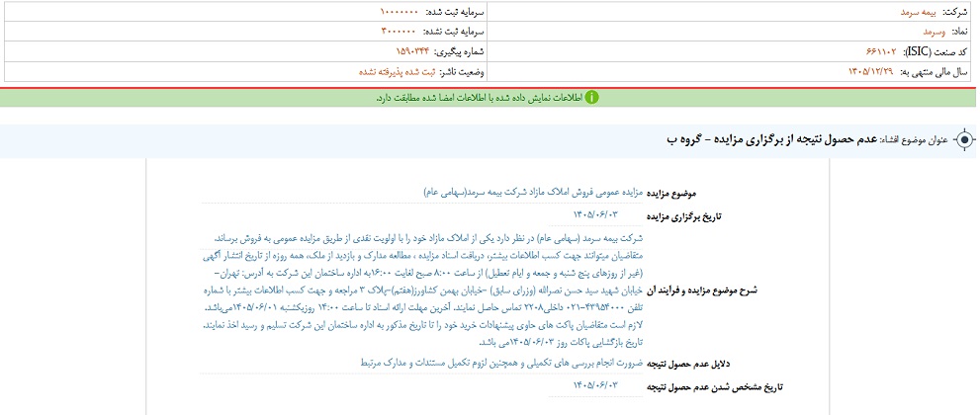
Task: Click the target icon beside disclosure title
Action: tap(963, 139)
